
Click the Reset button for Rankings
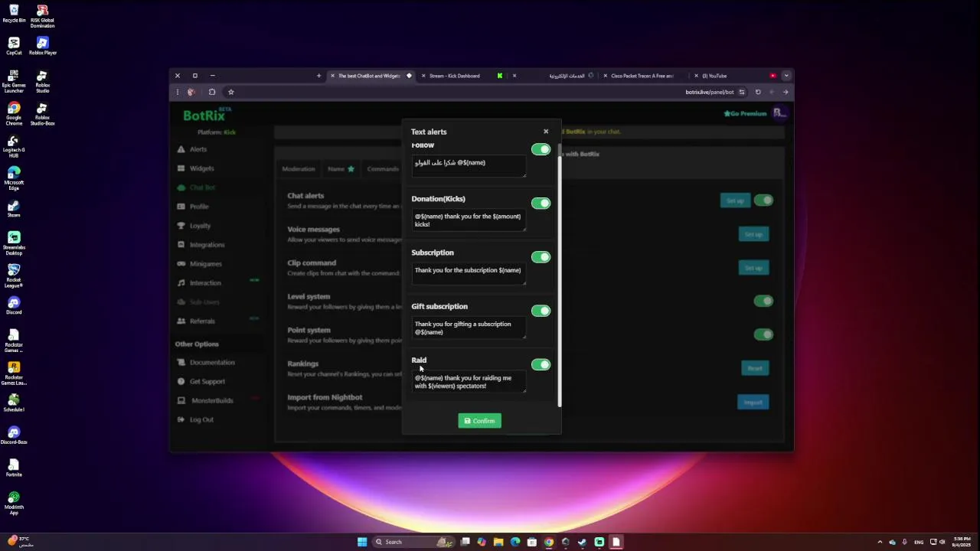[755, 368]
